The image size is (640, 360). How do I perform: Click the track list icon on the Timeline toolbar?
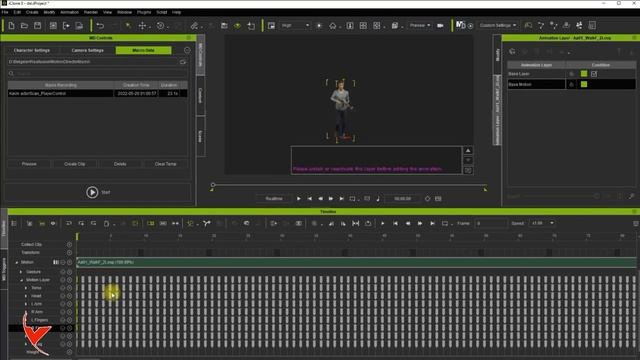14,224
